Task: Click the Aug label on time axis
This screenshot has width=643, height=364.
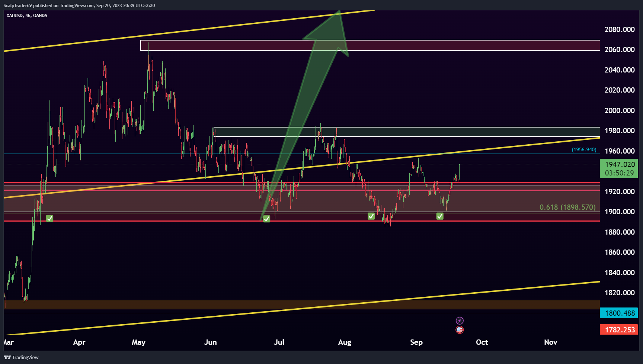Action: tap(345, 342)
